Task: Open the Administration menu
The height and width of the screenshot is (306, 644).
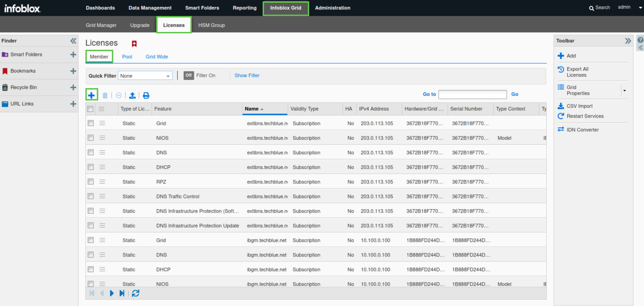Action: click(x=333, y=8)
